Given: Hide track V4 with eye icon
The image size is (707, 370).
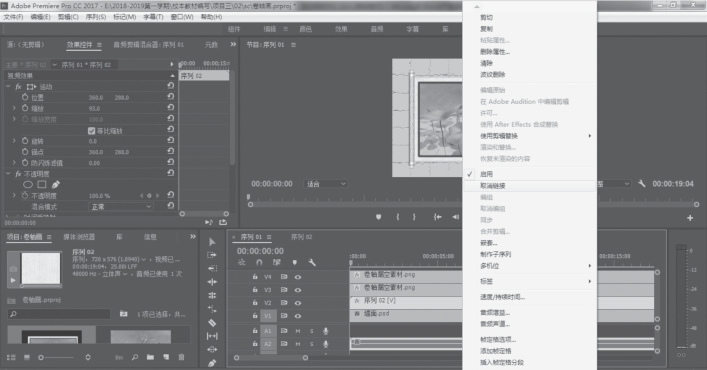Looking at the screenshot, I should 298,277.
